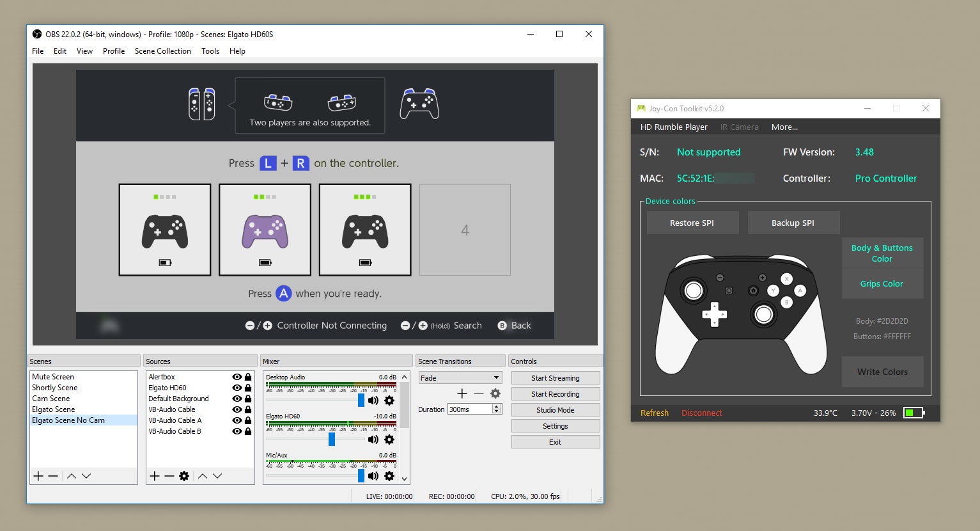Click the Start Streaming button
980x531 pixels.
coord(556,378)
